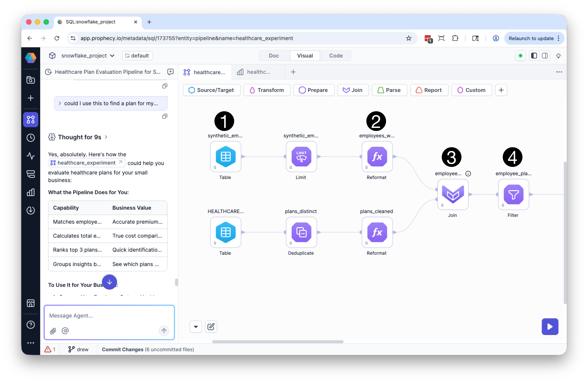Switch to the Code view tab
Image resolution: width=588 pixels, height=383 pixels.
point(336,56)
